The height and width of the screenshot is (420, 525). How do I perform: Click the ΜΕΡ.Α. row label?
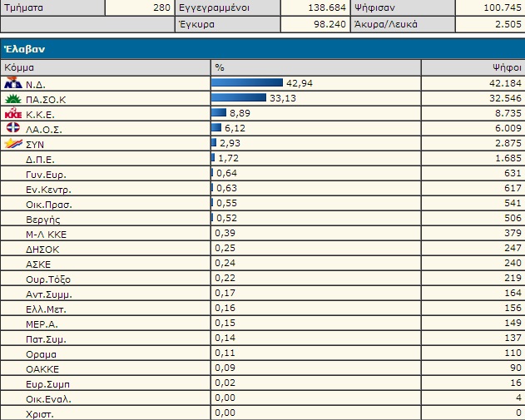(42, 324)
